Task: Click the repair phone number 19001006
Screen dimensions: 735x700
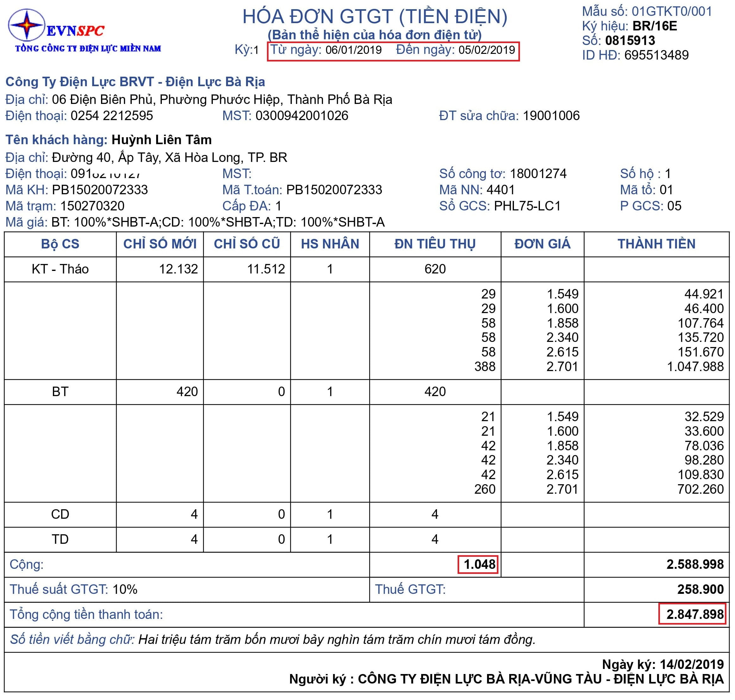Action: [x=551, y=116]
